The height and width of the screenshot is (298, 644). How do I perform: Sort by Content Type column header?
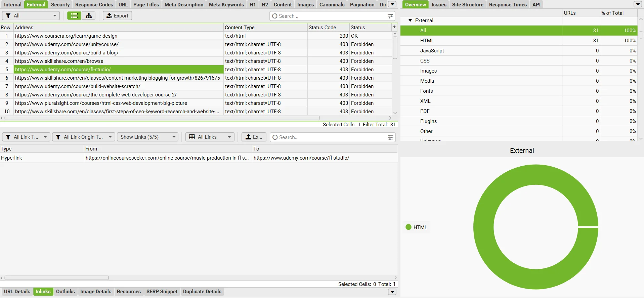pyautogui.click(x=265, y=28)
